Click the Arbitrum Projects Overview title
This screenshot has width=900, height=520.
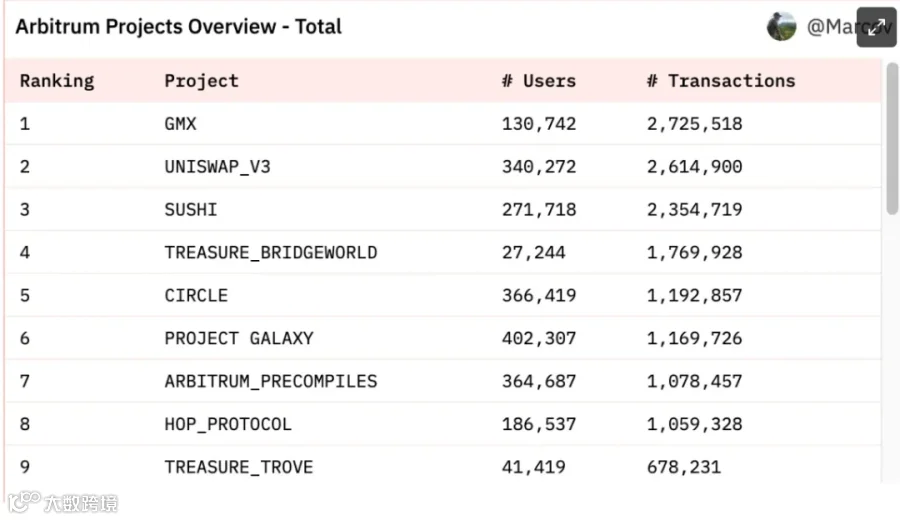click(x=178, y=27)
